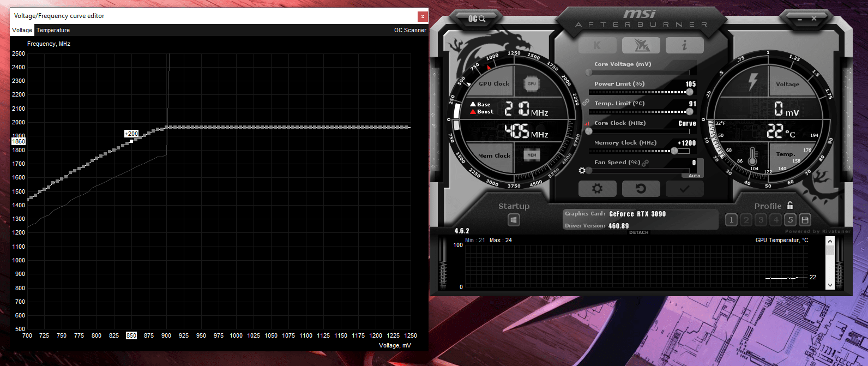Toggle Auto fan speed button

point(694,176)
